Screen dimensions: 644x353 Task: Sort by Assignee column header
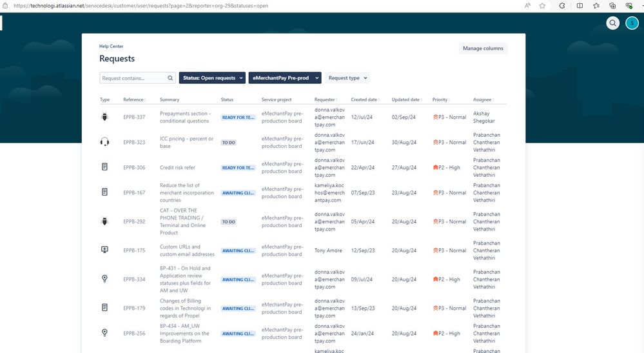(483, 99)
